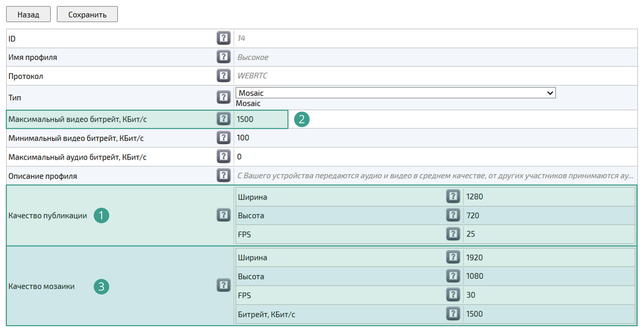Open help for Максимальный видео битрейт
Viewport: 644px width, 332px height.
click(x=223, y=119)
